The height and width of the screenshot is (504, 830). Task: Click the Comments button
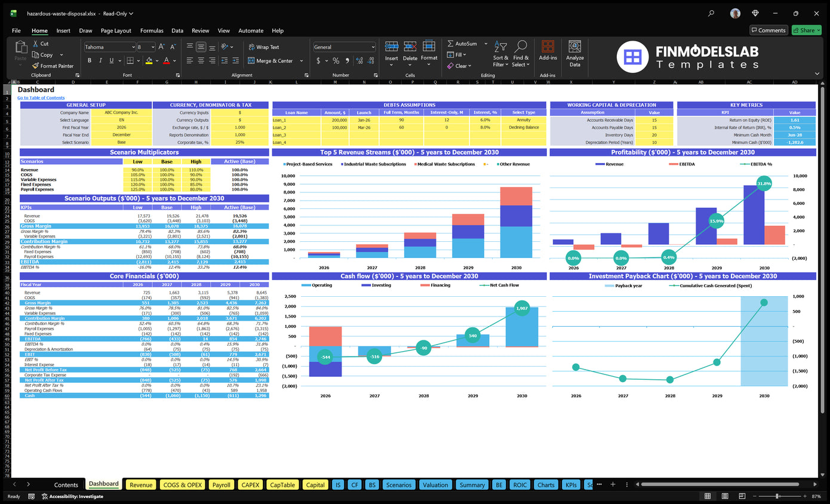click(x=768, y=30)
